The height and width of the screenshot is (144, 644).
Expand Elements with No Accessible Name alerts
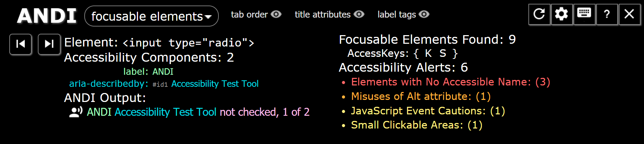[450, 82]
